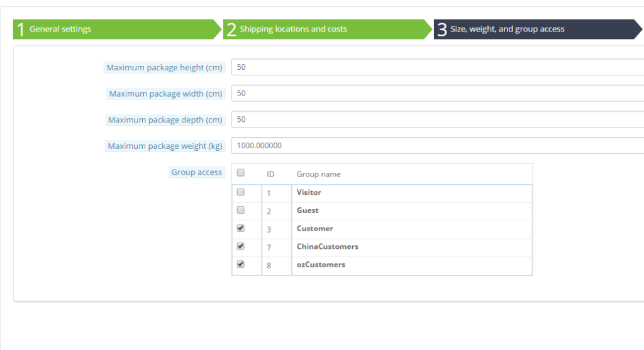Click the Maximum package height input field

point(437,67)
